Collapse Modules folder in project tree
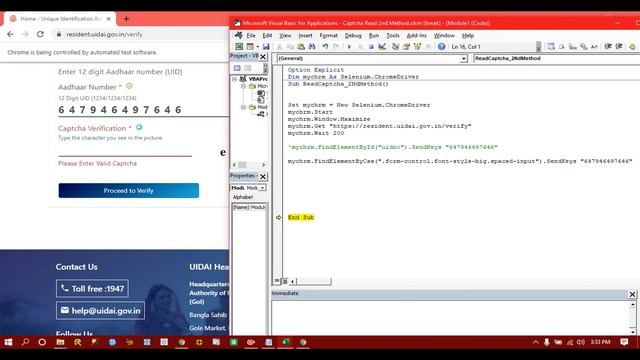Viewport: 640px width, 360px height. coord(243,107)
